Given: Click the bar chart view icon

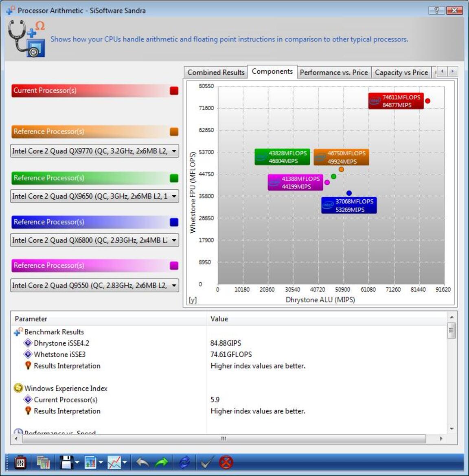Looking at the screenshot, I should (90, 463).
